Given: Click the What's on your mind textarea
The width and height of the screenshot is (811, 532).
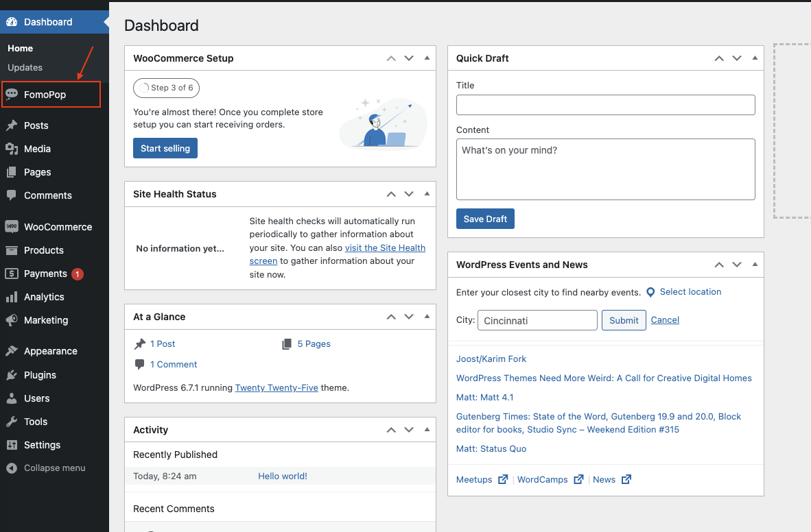Looking at the screenshot, I should point(606,169).
